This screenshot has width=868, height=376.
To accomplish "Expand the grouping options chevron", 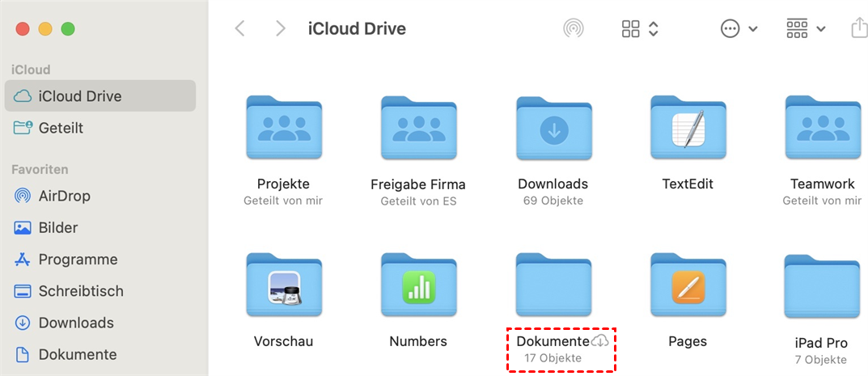I will pyautogui.click(x=821, y=29).
